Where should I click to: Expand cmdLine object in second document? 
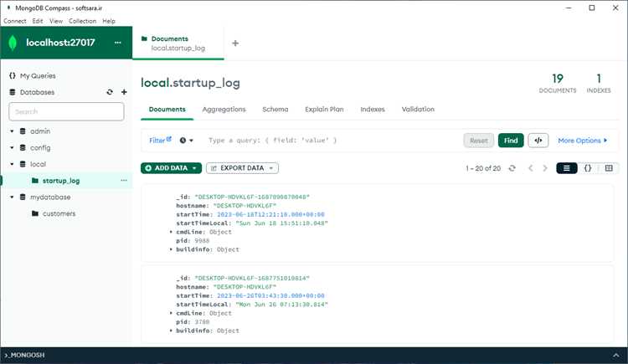(171, 314)
